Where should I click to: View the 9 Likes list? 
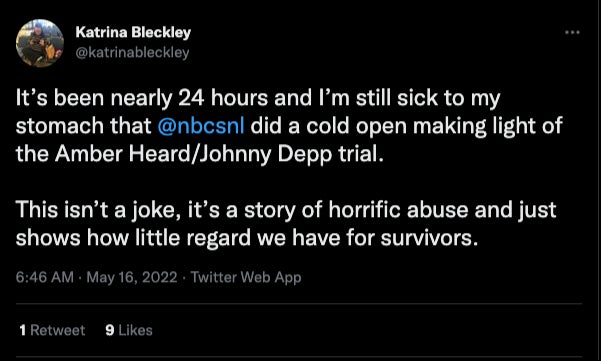[x=129, y=330]
